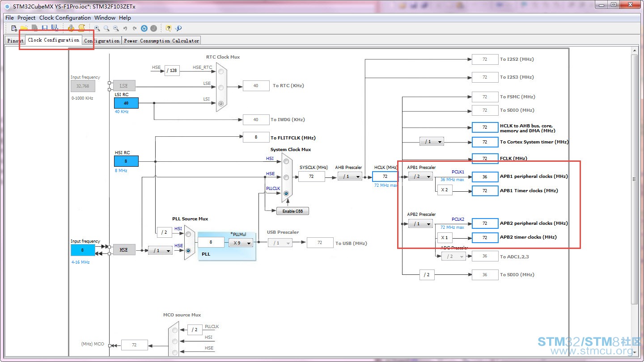Click the Generate Code toolbar icon

coord(71,28)
